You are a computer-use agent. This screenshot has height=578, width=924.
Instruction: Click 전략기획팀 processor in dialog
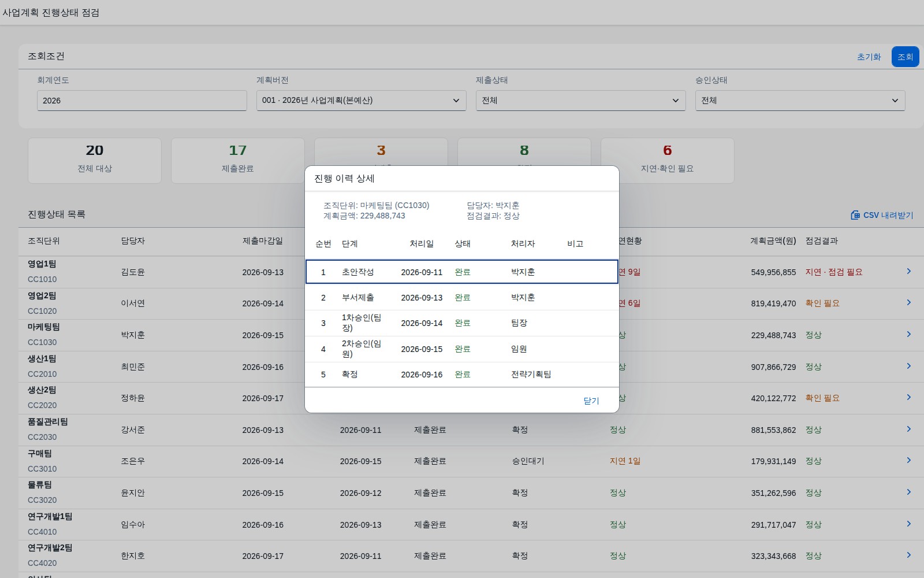tap(531, 375)
